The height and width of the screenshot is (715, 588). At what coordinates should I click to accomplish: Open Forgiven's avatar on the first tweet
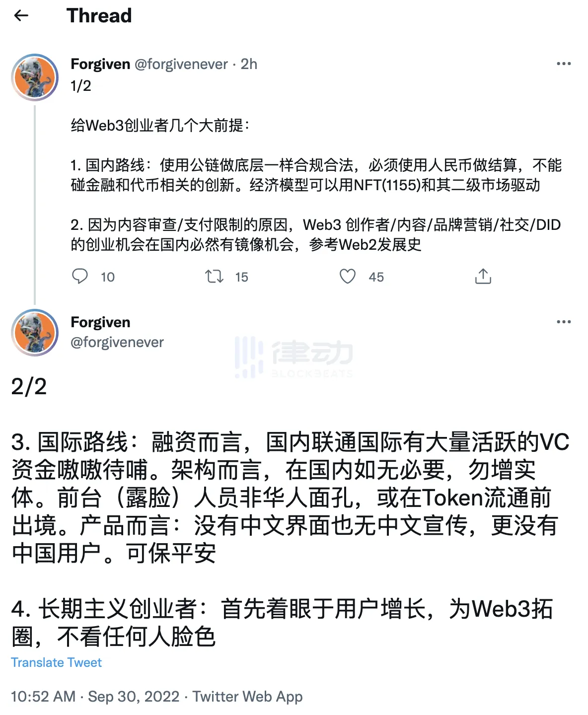[x=35, y=77]
